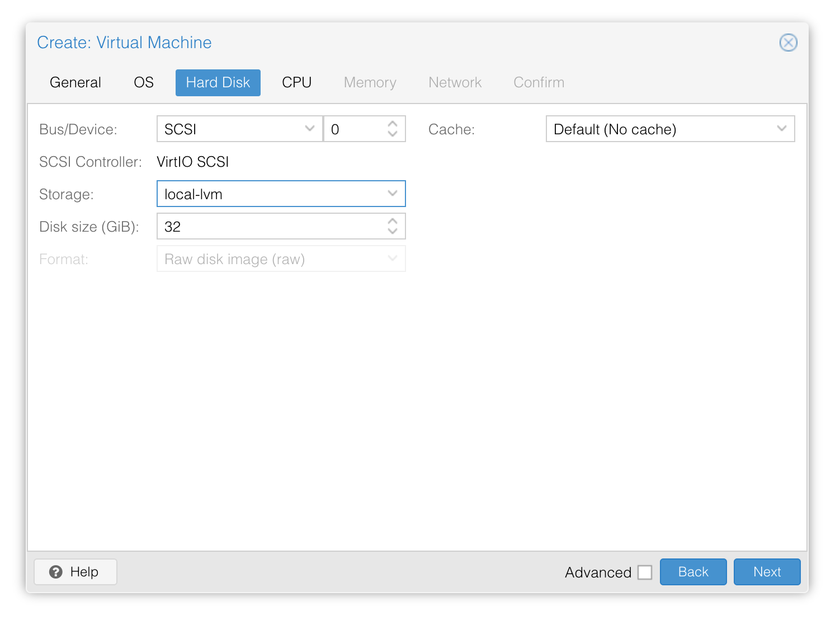The image size is (840, 620).
Task: Click the Storage field showing local-lvm
Action: pyautogui.click(x=281, y=194)
